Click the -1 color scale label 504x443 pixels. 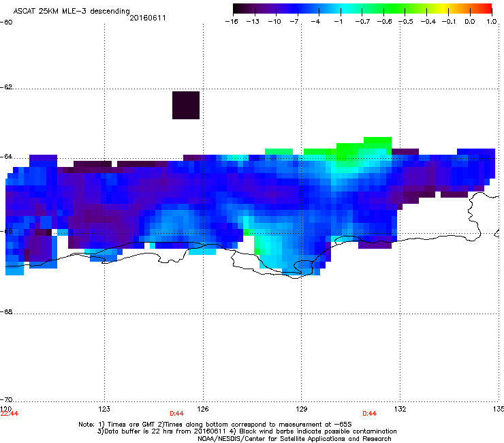click(338, 22)
